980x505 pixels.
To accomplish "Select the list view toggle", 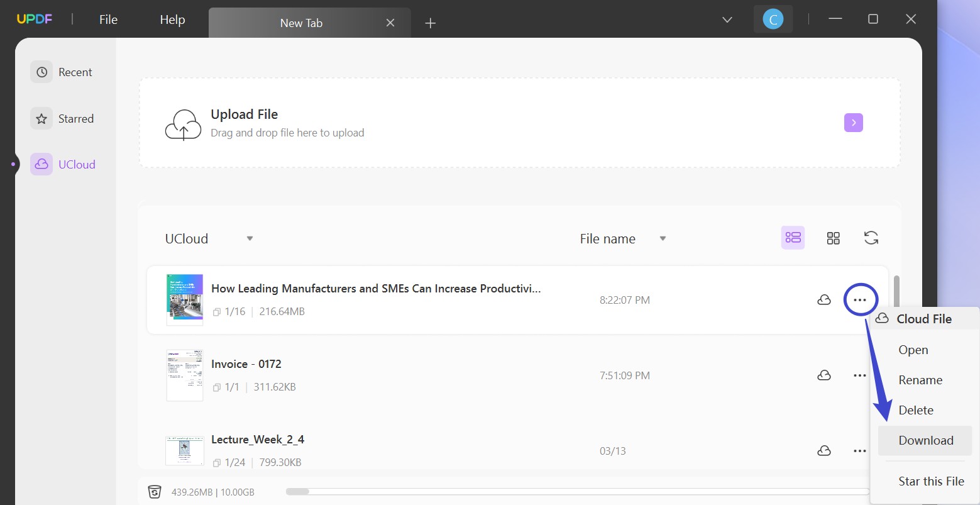I will point(793,238).
